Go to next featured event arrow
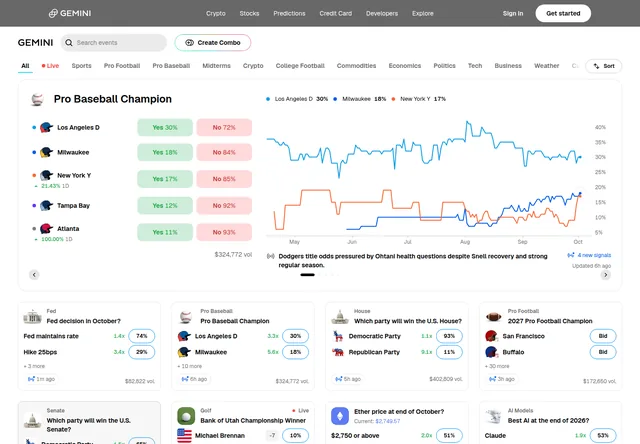Screen dimensions: 640x444 coord(605,275)
